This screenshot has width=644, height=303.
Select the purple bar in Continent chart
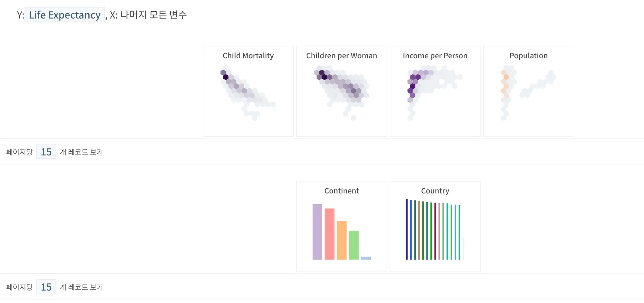pyautogui.click(x=317, y=232)
